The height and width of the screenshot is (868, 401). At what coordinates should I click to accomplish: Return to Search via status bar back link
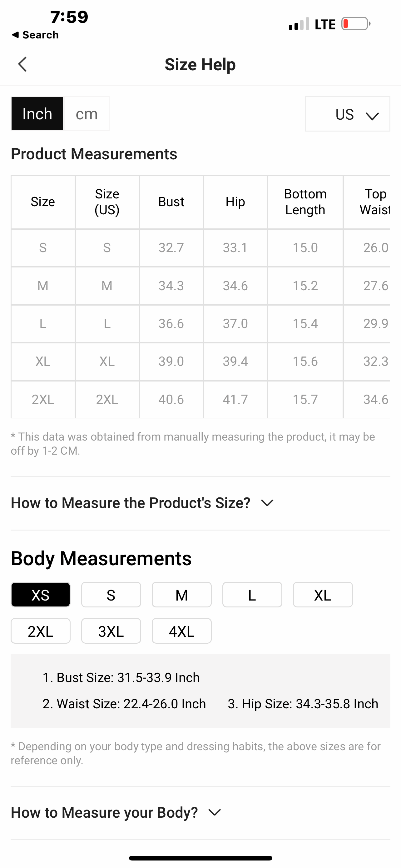(x=35, y=35)
